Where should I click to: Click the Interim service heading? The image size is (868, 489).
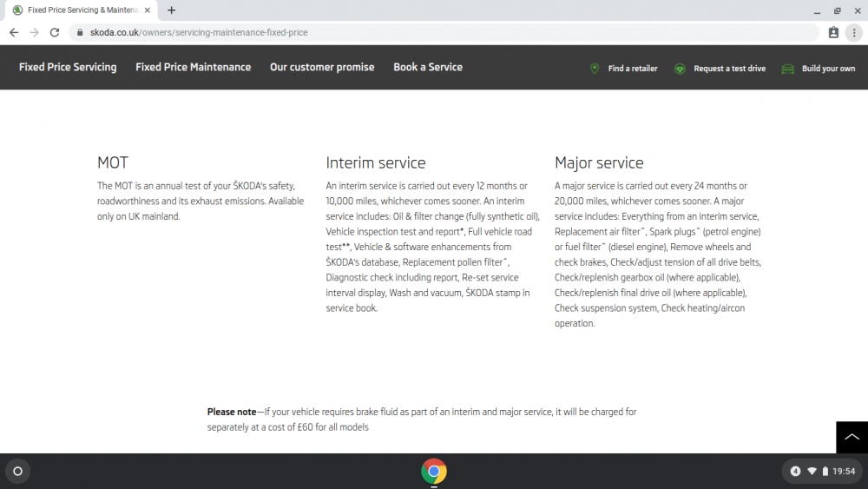pos(375,162)
